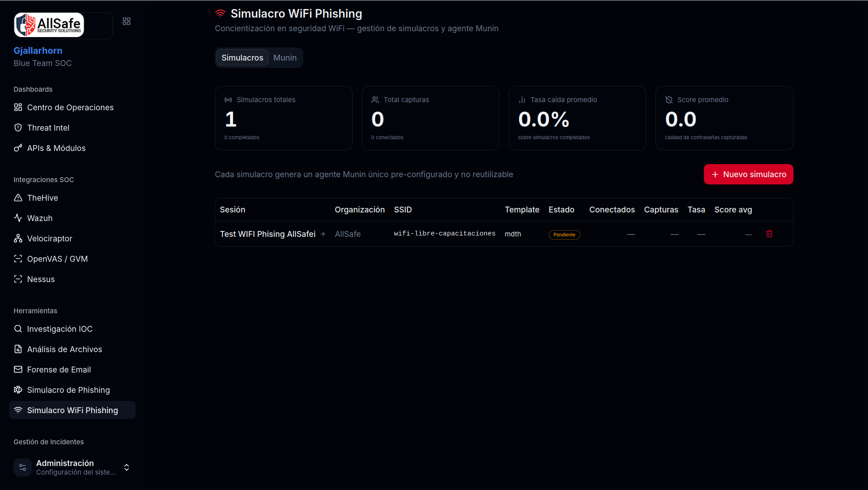Click the Capturas column header
Image resolution: width=868 pixels, height=490 pixels.
(x=661, y=210)
